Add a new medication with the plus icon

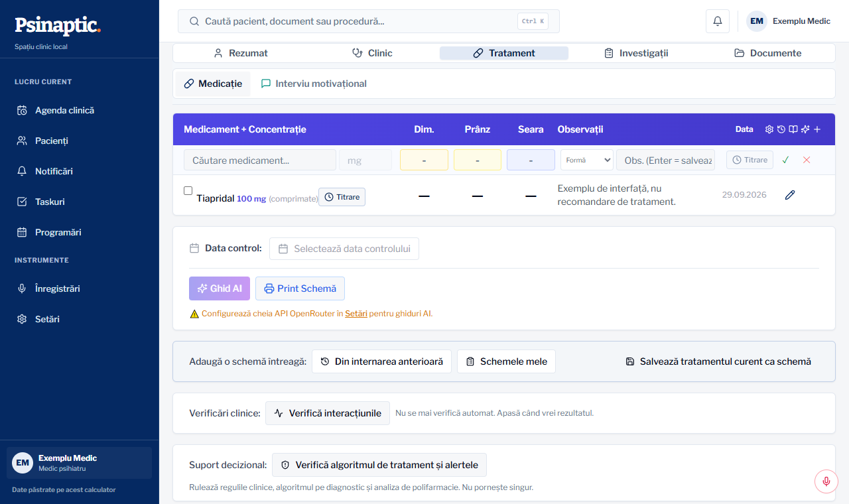click(x=817, y=129)
